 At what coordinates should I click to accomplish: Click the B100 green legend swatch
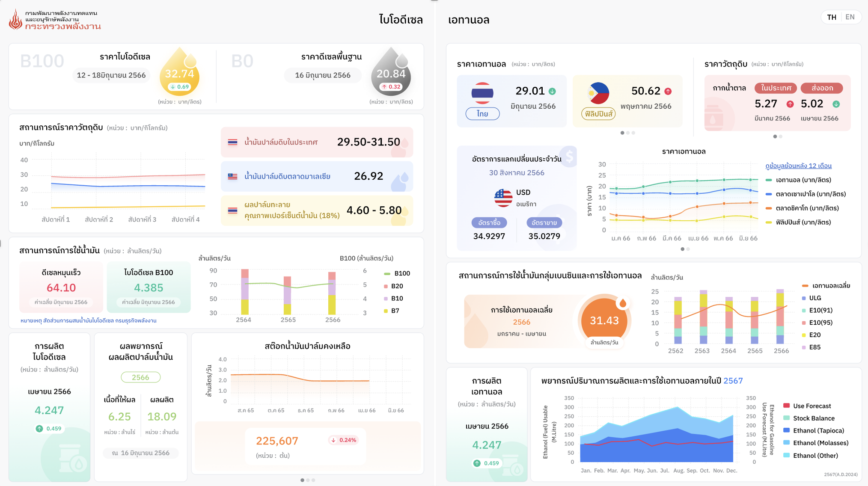[x=387, y=273]
